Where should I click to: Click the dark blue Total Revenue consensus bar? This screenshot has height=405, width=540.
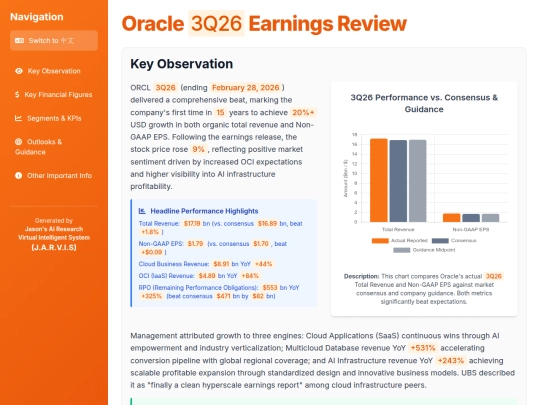pos(398,181)
